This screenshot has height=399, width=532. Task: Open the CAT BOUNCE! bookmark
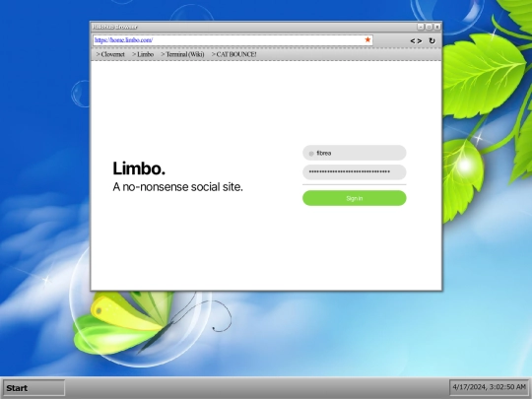tap(233, 54)
